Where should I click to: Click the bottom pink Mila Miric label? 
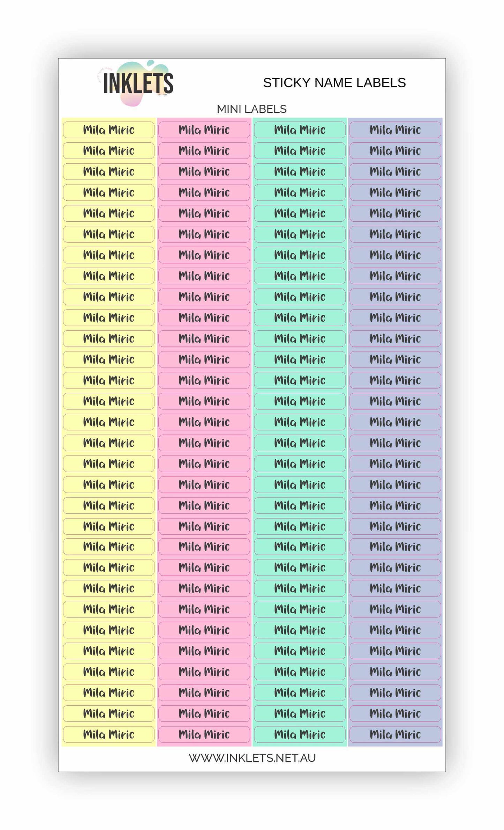(x=204, y=734)
